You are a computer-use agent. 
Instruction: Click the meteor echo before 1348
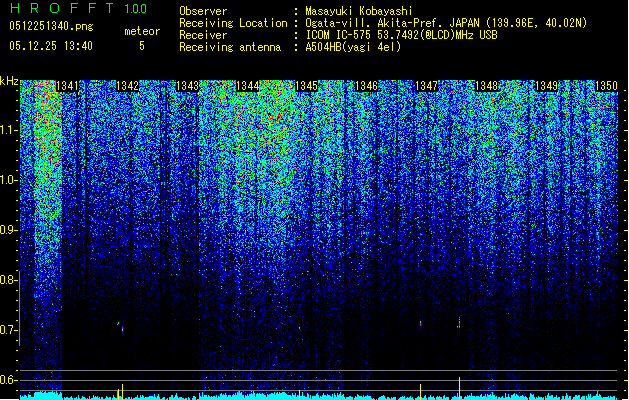(459, 323)
